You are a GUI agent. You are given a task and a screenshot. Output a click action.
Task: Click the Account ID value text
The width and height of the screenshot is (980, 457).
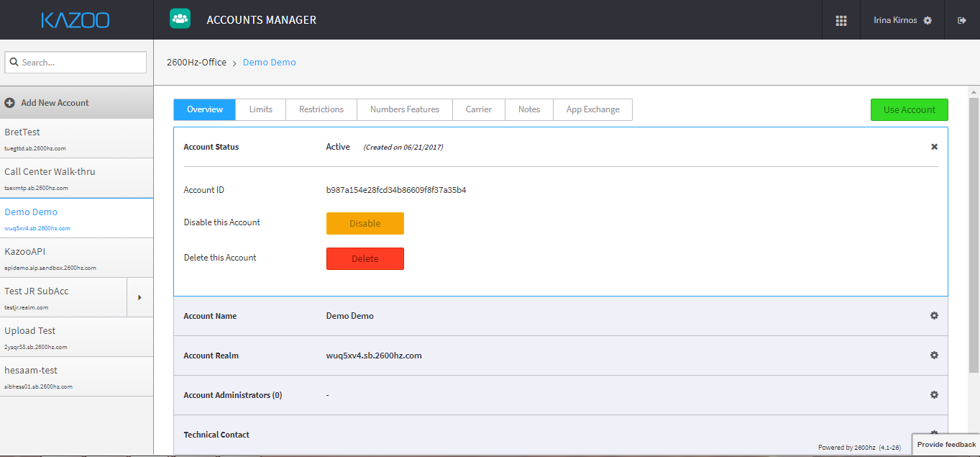tap(396, 190)
